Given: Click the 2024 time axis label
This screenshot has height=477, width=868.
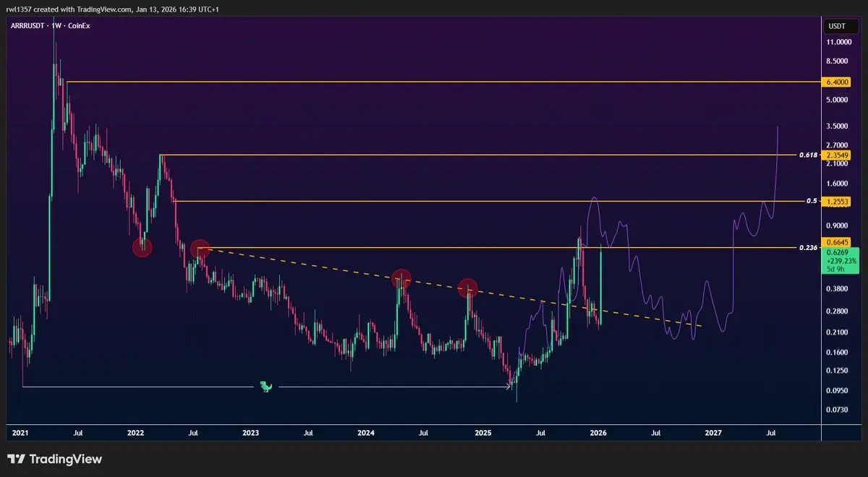Looking at the screenshot, I should click(x=366, y=433).
